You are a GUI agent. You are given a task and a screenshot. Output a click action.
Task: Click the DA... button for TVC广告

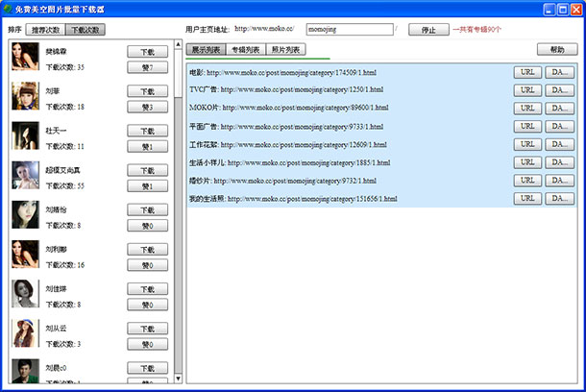pos(559,90)
